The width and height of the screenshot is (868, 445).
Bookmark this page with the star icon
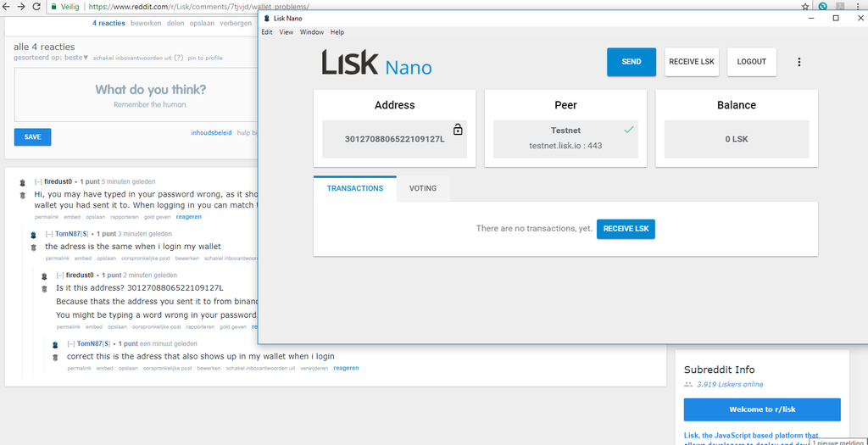(x=805, y=6)
